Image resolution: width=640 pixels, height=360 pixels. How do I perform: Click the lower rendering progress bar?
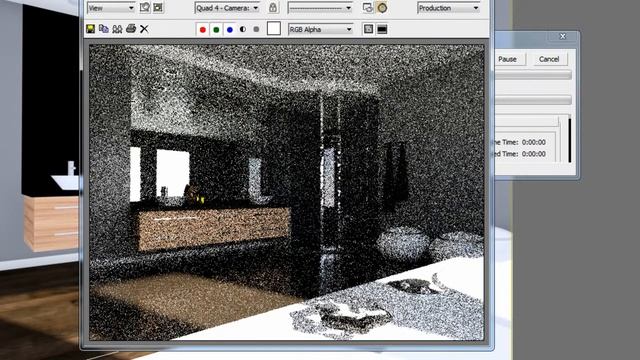533,100
